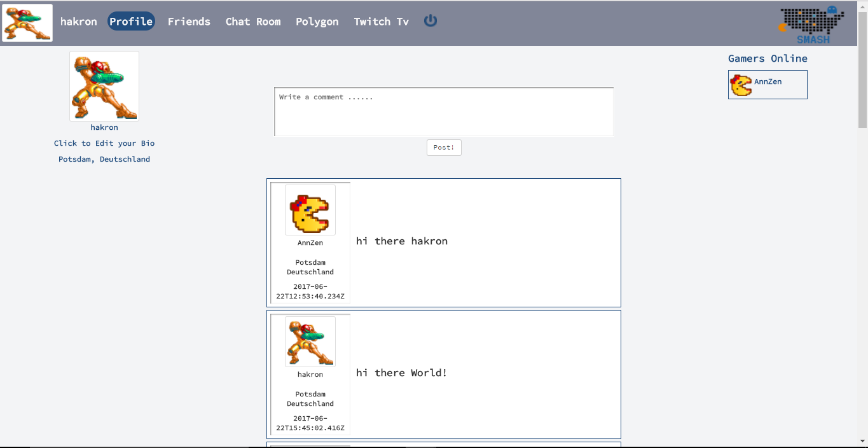Open your Samus profile picture
This screenshot has height=448, width=868.
pyautogui.click(x=104, y=85)
